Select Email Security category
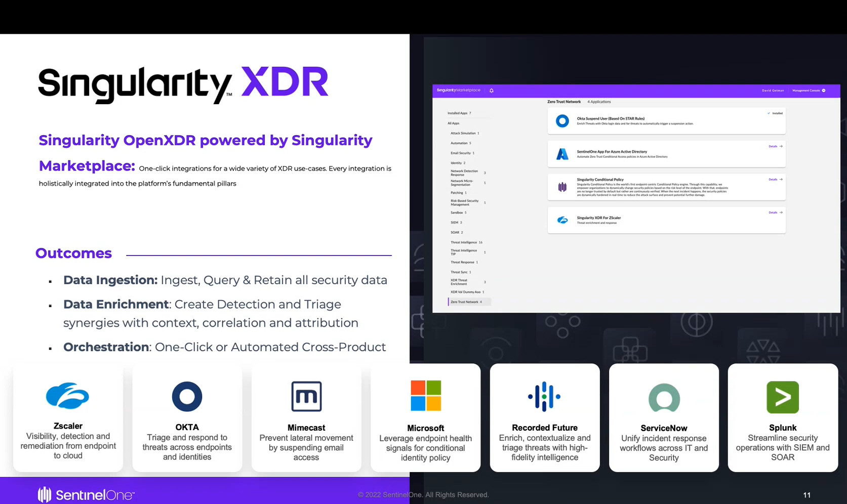 tap(462, 153)
